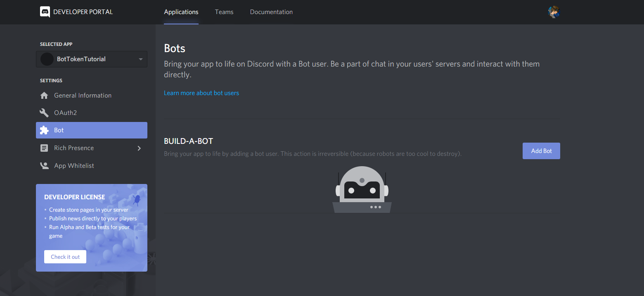Open General Information settings
The image size is (644, 296).
coord(92,95)
